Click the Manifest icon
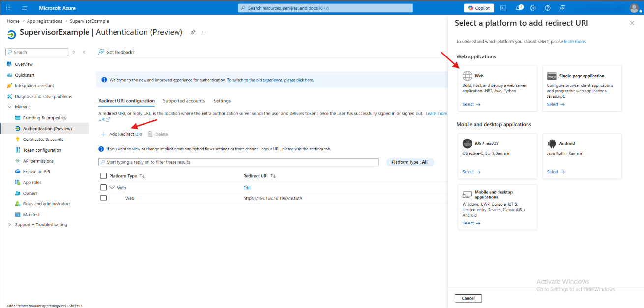This screenshot has width=644, height=308. (18, 215)
